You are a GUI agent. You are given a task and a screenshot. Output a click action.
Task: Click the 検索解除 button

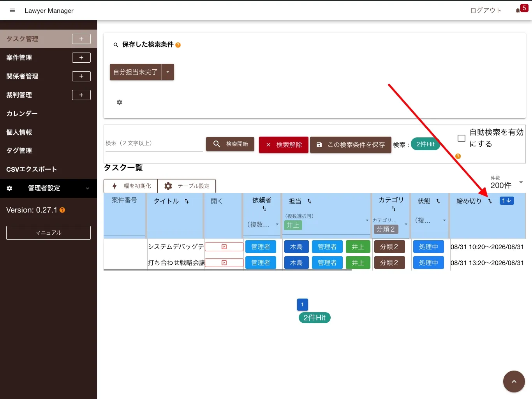pos(284,145)
